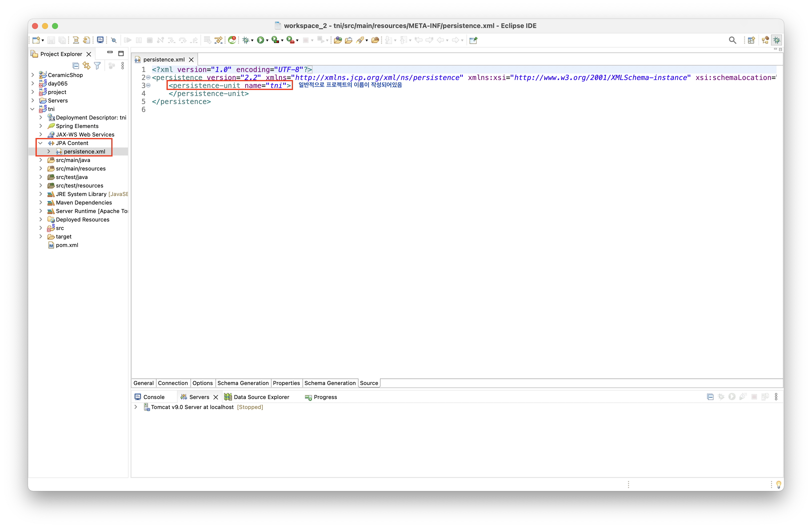
Task: Click the Open Type toolbar icon
Action: [x=338, y=40]
